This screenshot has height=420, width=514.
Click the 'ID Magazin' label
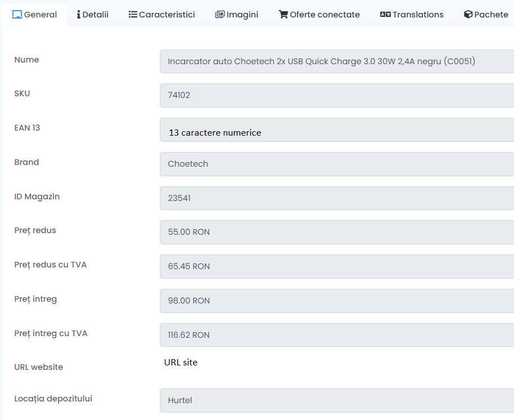(x=37, y=196)
